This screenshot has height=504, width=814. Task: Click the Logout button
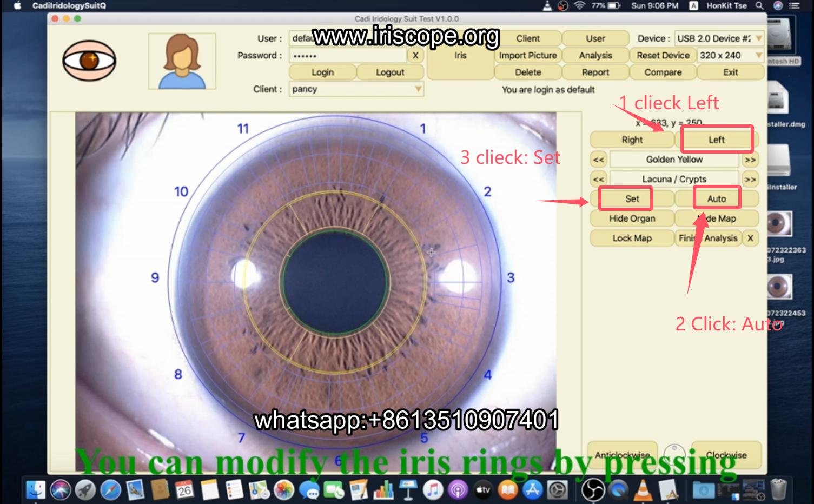tap(390, 72)
